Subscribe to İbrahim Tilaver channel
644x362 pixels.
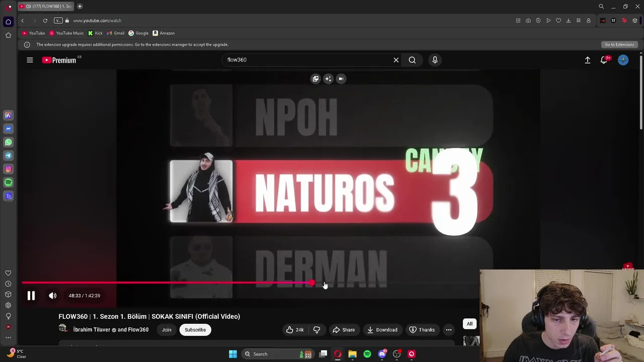click(195, 330)
